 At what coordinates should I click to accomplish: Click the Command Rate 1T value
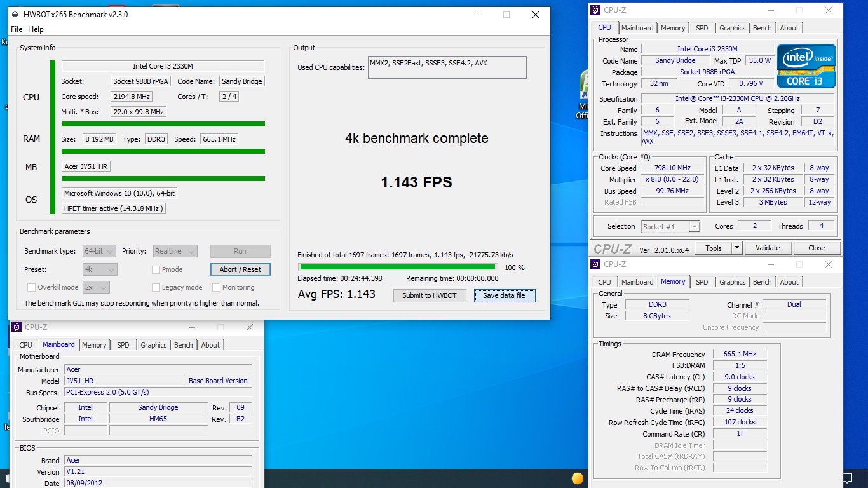pos(739,433)
